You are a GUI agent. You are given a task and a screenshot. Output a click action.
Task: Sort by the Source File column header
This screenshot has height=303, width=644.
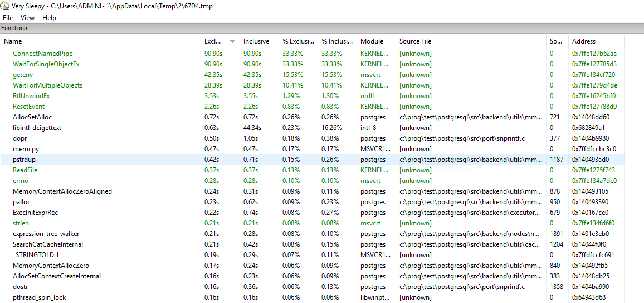[415, 41]
